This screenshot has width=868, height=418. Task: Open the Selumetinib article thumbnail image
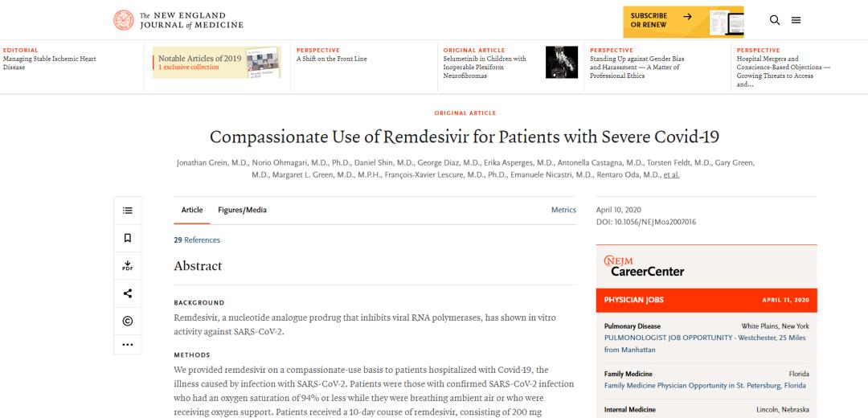point(561,62)
